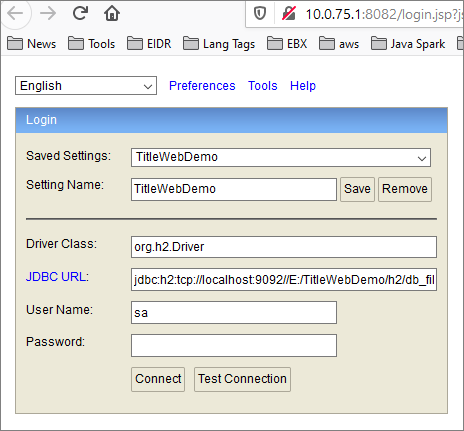Save the current setting name

click(357, 189)
